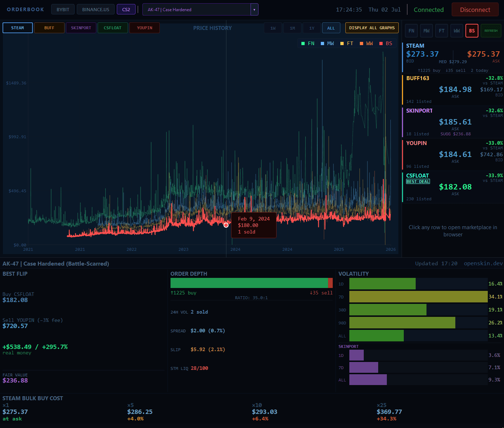Open the SKINPORT marketplace row

pyautogui.click(x=453, y=122)
